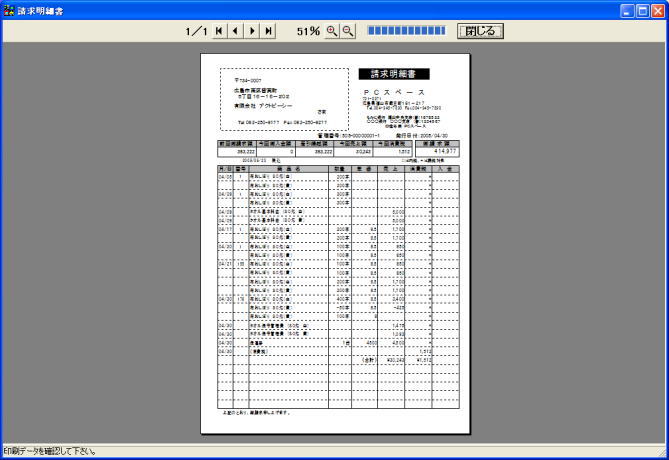Go to the next page
669x460 pixels.
tap(252, 31)
